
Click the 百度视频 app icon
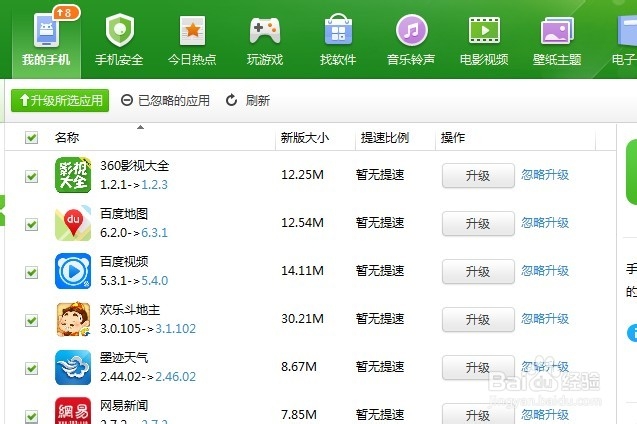73,271
